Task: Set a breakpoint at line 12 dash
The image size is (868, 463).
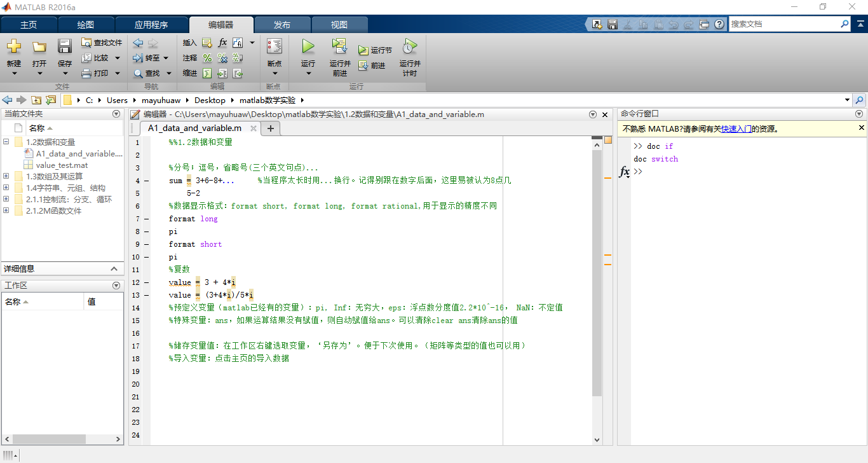Action: click(x=146, y=282)
